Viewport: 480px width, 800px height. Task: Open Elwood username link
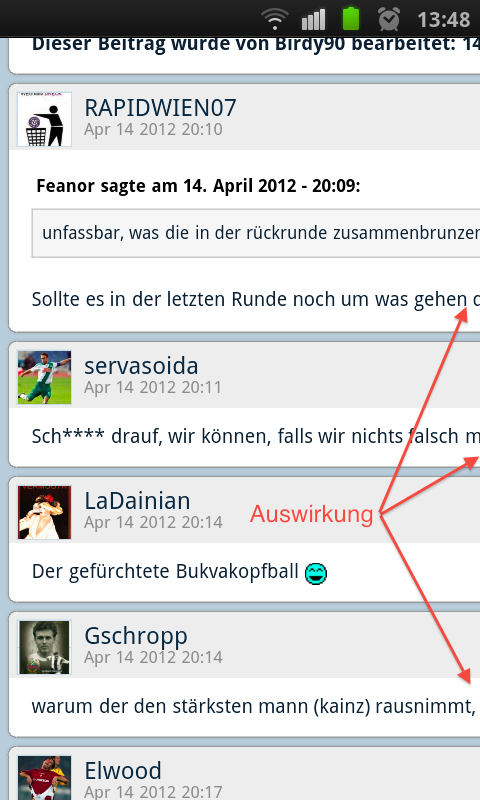tap(123, 770)
